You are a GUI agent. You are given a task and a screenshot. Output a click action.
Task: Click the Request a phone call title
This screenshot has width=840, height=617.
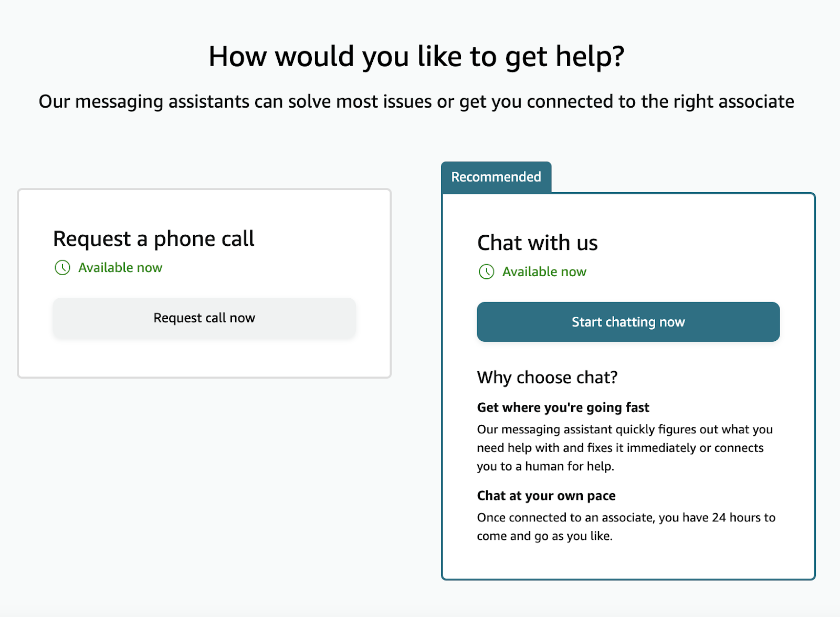[x=153, y=239]
